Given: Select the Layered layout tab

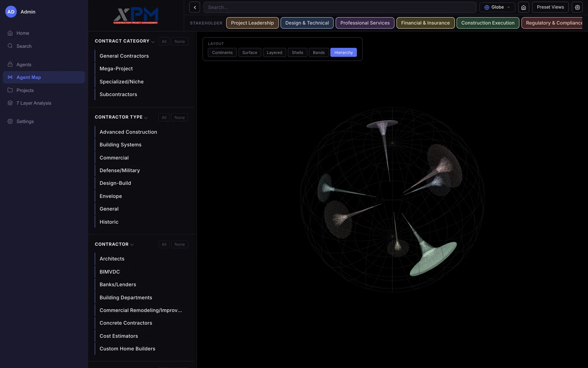Looking at the screenshot, I should pos(275,53).
